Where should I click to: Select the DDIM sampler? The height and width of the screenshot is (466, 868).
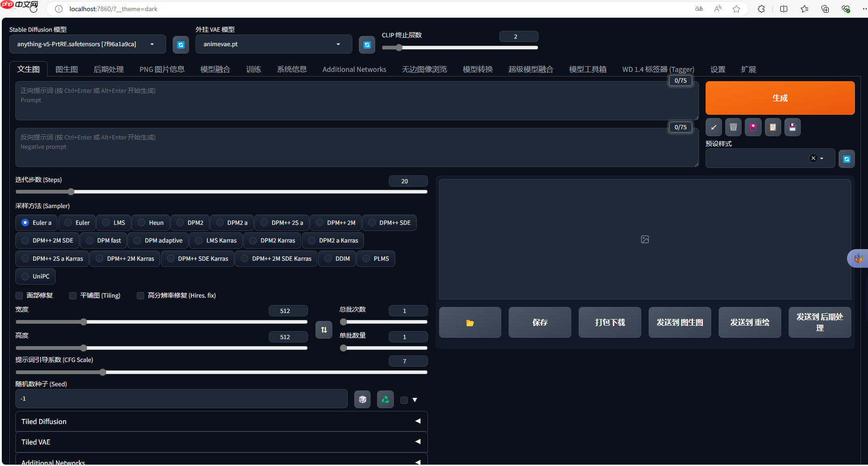pos(337,258)
